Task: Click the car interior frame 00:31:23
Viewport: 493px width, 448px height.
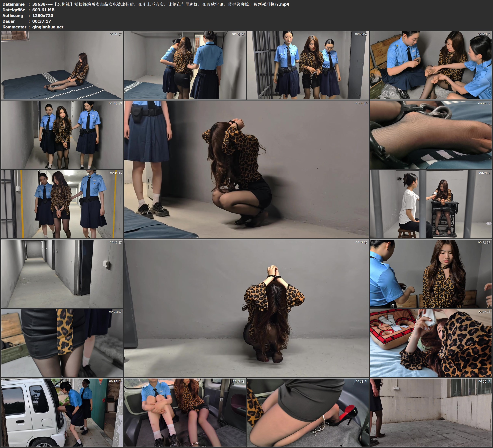Action: click(185, 412)
